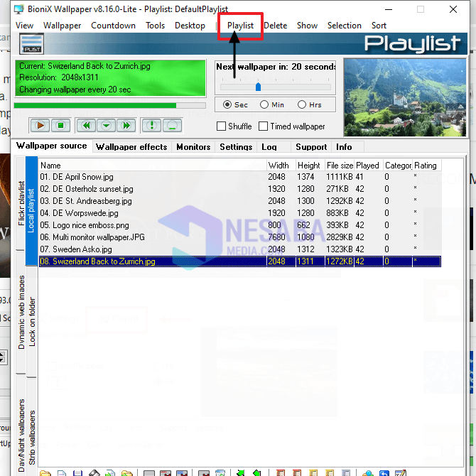Click the green countdown progress bar
476x476 pixels.
[109, 106]
